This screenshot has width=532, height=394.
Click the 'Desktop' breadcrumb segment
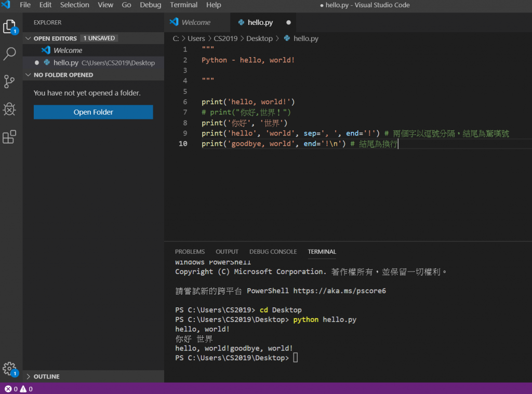tap(259, 38)
